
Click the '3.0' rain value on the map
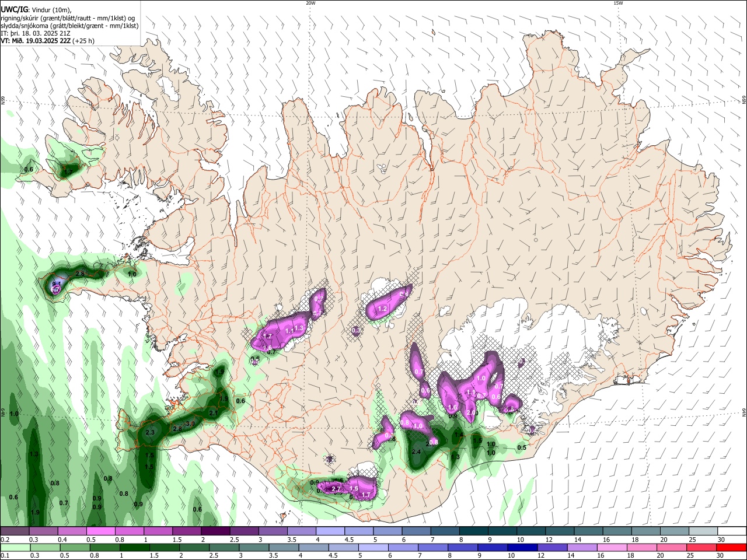190,423
